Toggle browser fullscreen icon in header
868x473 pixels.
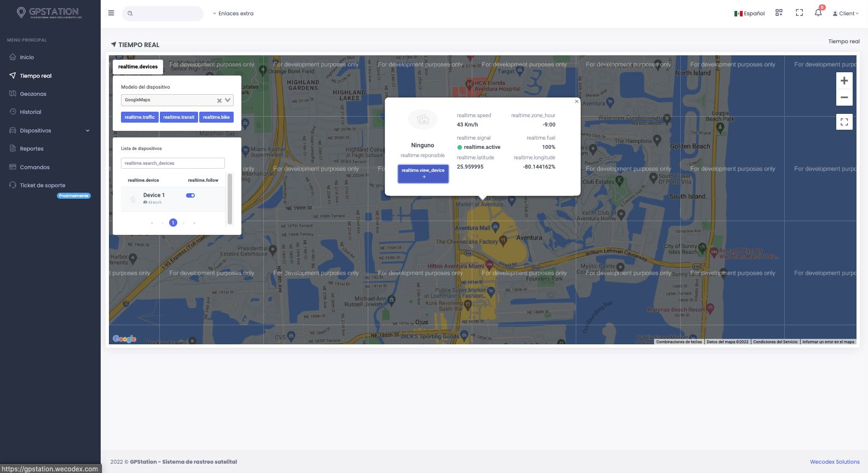click(799, 13)
